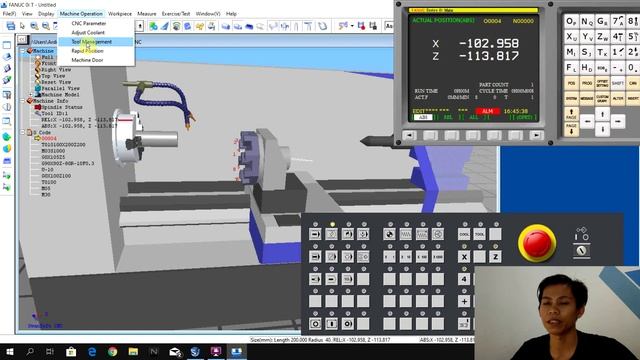Click the OFFSET SETTING key on keypad
640x360 pixels.
(x=602, y=83)
